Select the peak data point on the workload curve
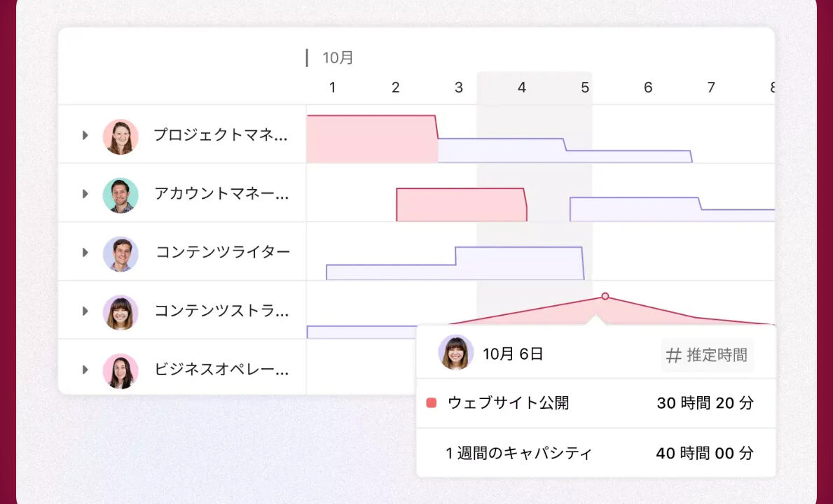The height and width of the screenshot is (504, 833). pos(605,296)
